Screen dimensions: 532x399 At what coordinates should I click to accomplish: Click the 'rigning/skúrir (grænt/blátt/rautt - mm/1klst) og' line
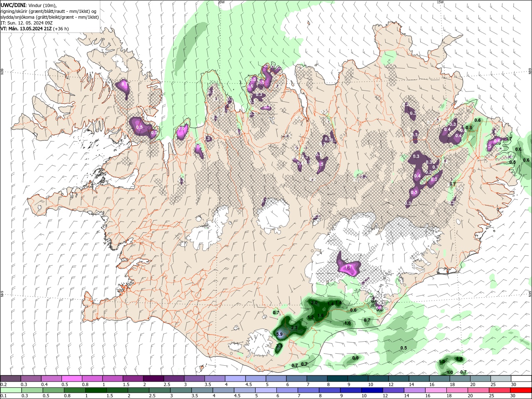point(49,11)
